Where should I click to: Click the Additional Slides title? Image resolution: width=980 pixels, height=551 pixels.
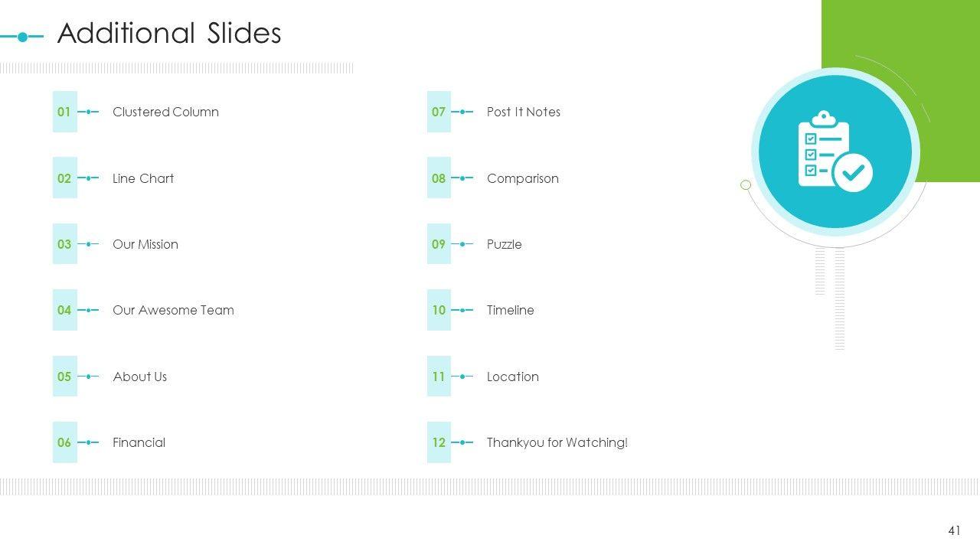[x=169, y=34]
